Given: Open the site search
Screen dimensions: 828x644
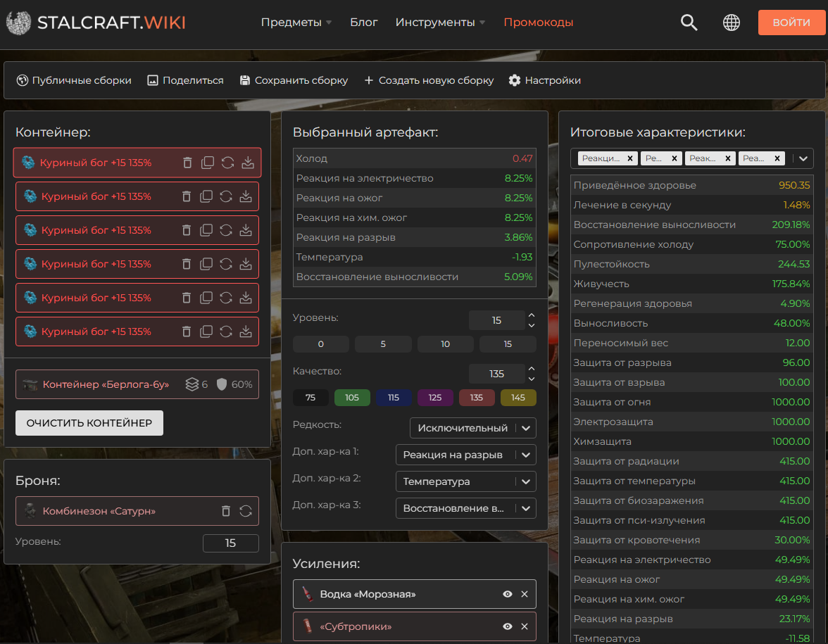Looking at the screenshot, I should (x=689, y=23).
